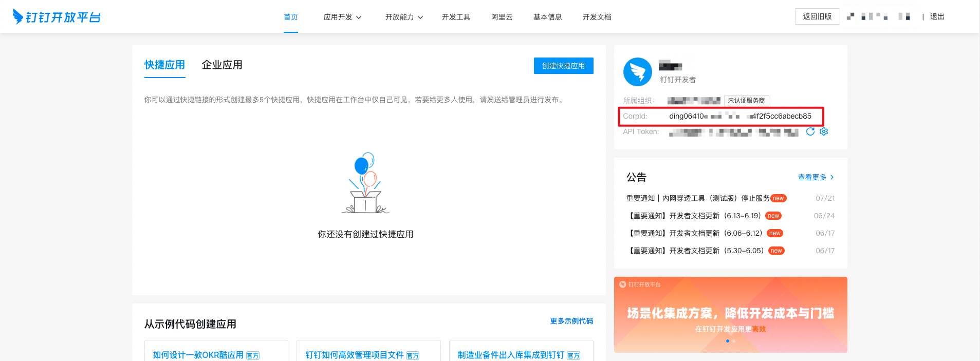
Task: Click the 公告 section heading
Action: pos(636,177)
